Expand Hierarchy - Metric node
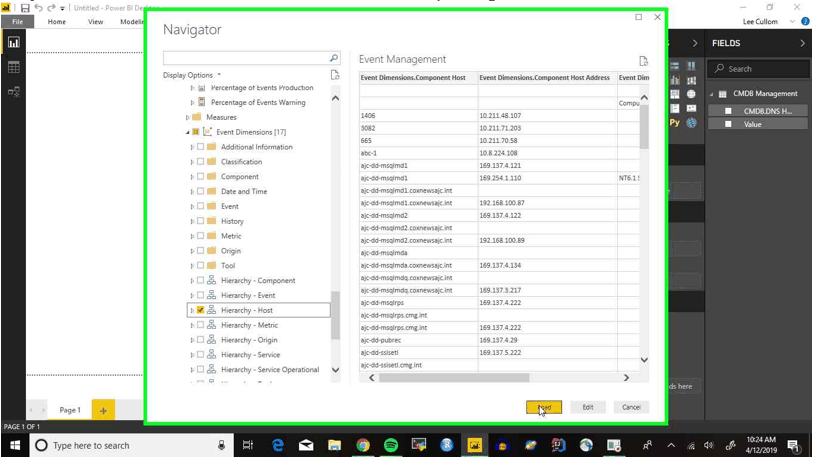This screenshot has height=458, width=814. (x=192, y=325)
